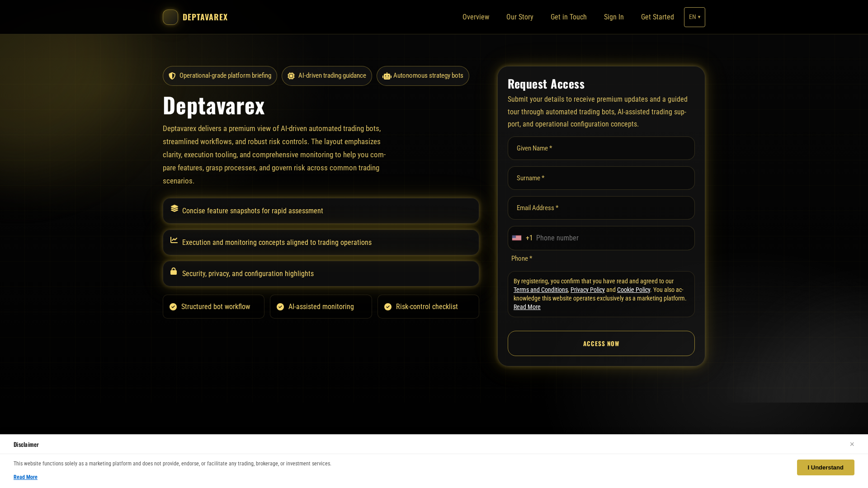Open the Cookie Policy link
The width and height of the screenshot is (868, 488).
tap(633, 290)
